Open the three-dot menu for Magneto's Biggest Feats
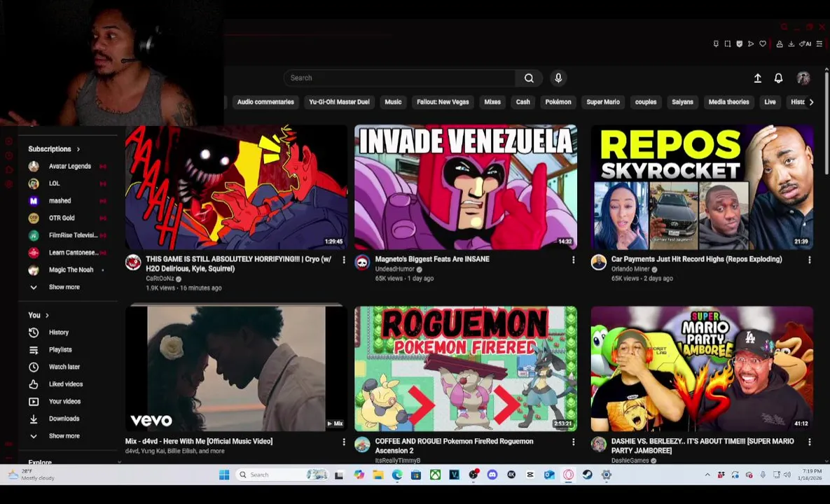This screenshot has height=504, width=830. [573, 260]
